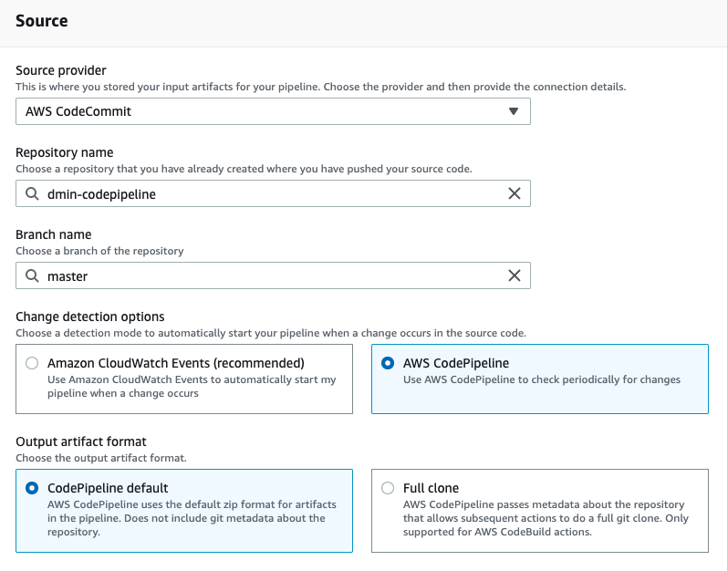Clear the dmin-codepipeline repository selection
The width and height of the screenshot is (728, 571).
pyautogui.click(x=514, y=193)
